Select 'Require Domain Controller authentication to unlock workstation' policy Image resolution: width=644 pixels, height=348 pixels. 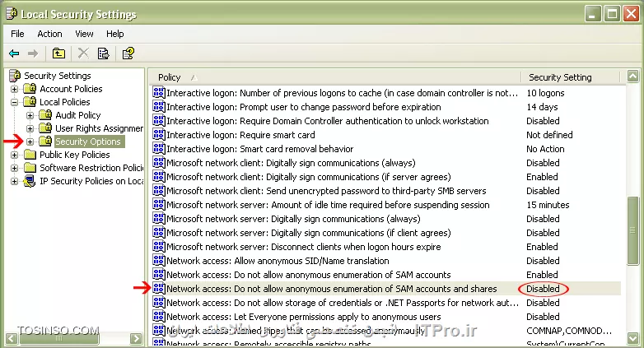coord(327,121)
